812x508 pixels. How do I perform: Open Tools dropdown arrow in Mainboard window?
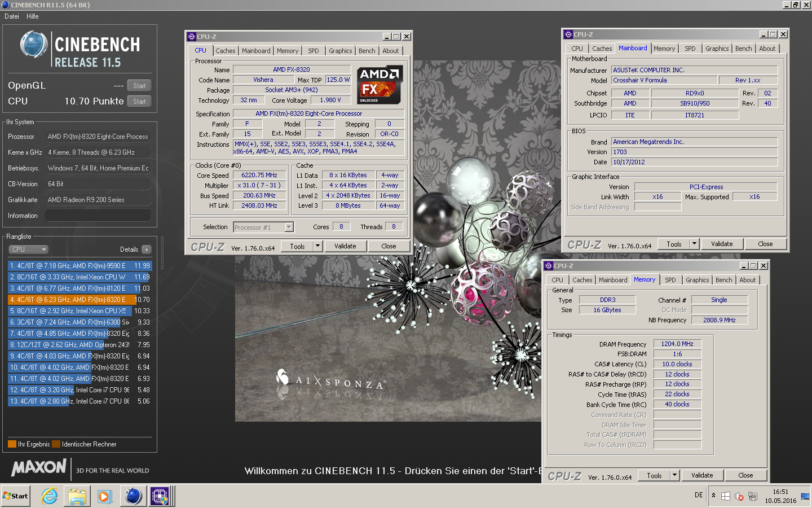[694, 244]
